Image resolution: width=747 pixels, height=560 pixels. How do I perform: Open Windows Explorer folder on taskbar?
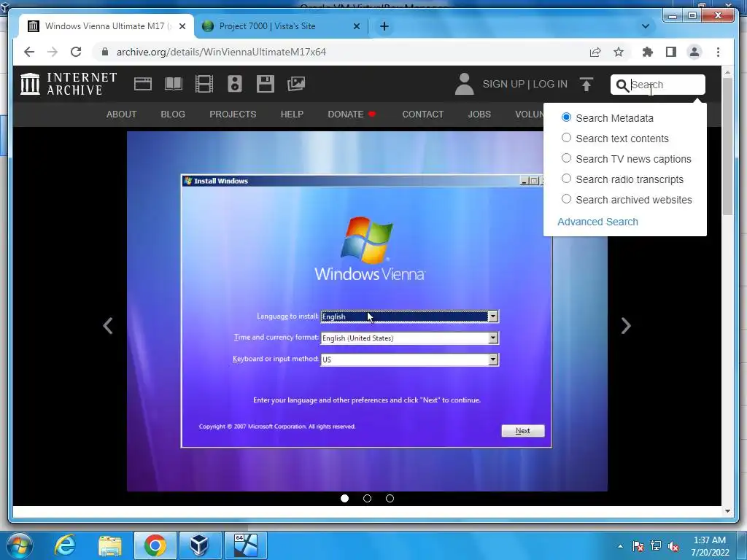110,546
